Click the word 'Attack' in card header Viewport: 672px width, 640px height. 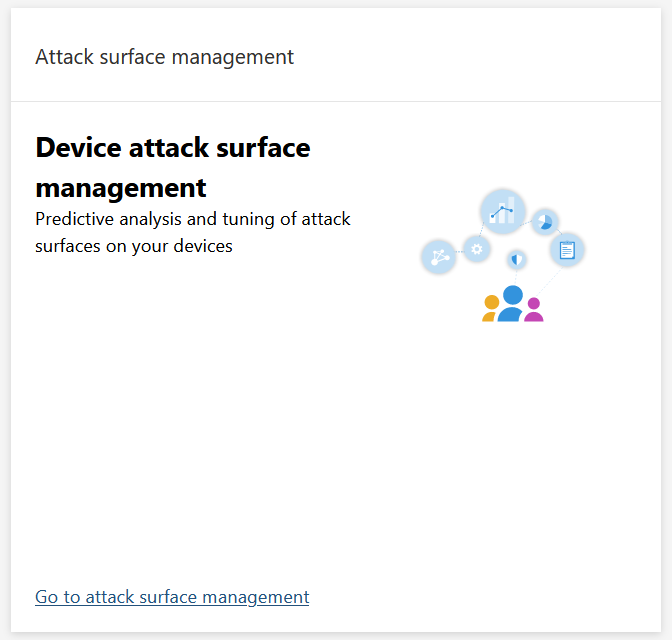[x=60, y=57]
